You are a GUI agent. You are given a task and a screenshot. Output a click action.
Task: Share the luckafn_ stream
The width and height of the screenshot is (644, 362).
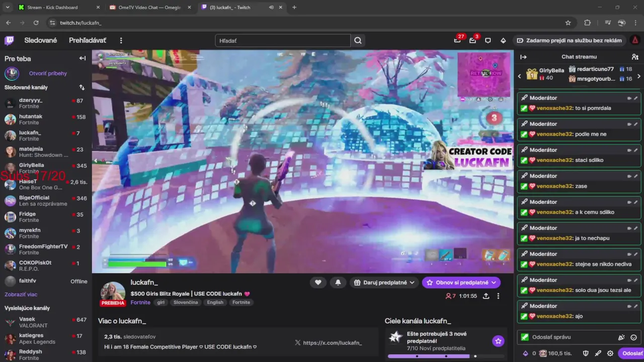[x=486, y=296]
